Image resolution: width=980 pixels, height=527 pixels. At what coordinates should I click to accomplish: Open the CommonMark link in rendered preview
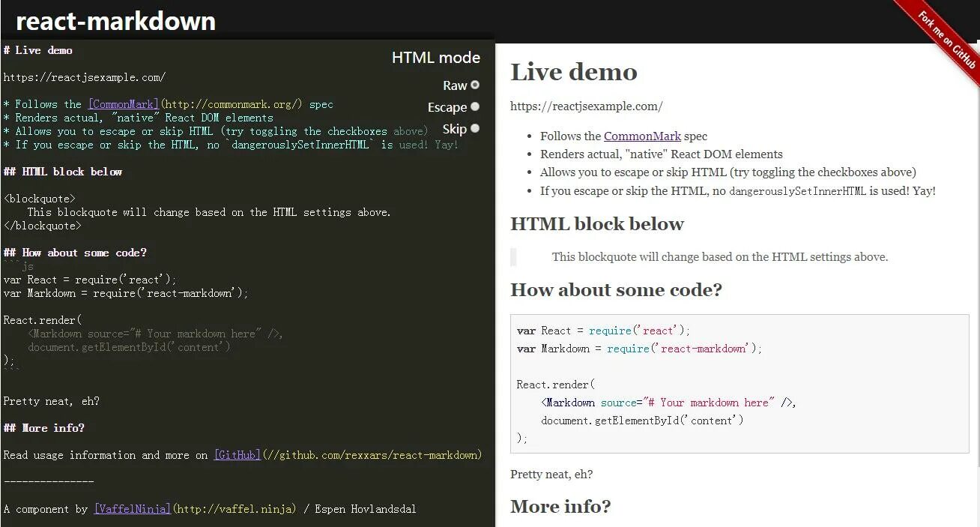[x=642, y=136]
